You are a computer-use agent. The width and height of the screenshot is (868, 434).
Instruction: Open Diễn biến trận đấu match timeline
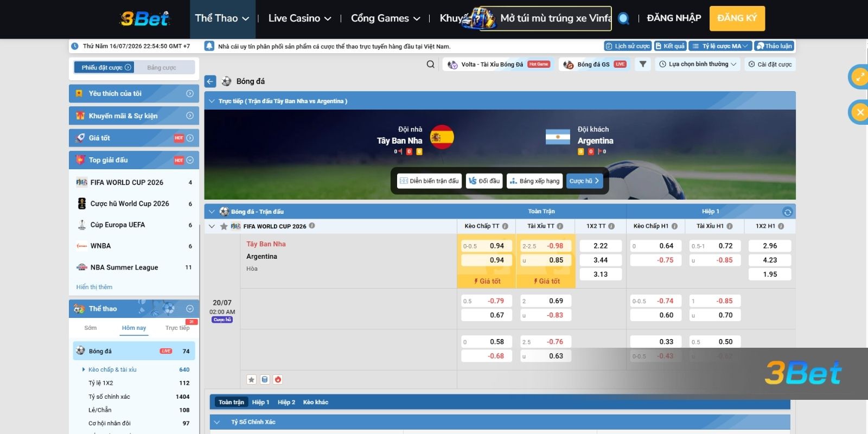[x=429, y=181]
